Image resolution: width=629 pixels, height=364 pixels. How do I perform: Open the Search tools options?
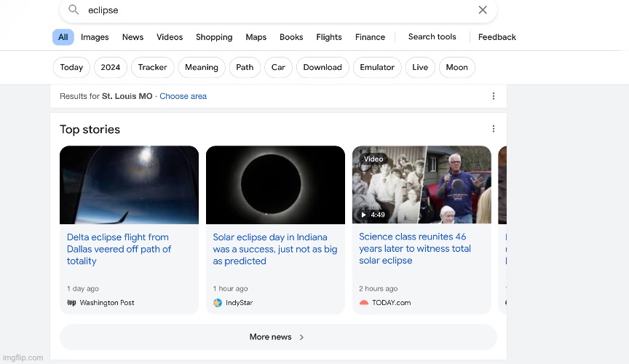tap(432, 37)
